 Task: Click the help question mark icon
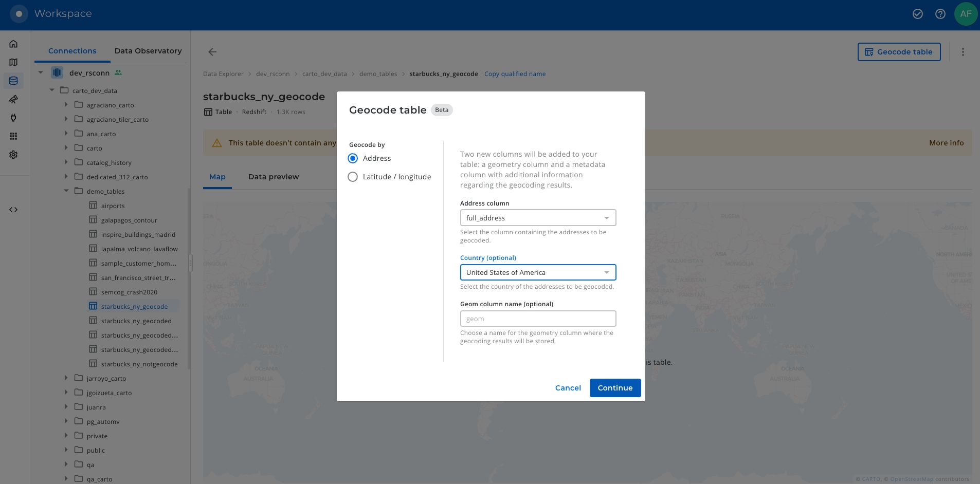coord(940,14)
